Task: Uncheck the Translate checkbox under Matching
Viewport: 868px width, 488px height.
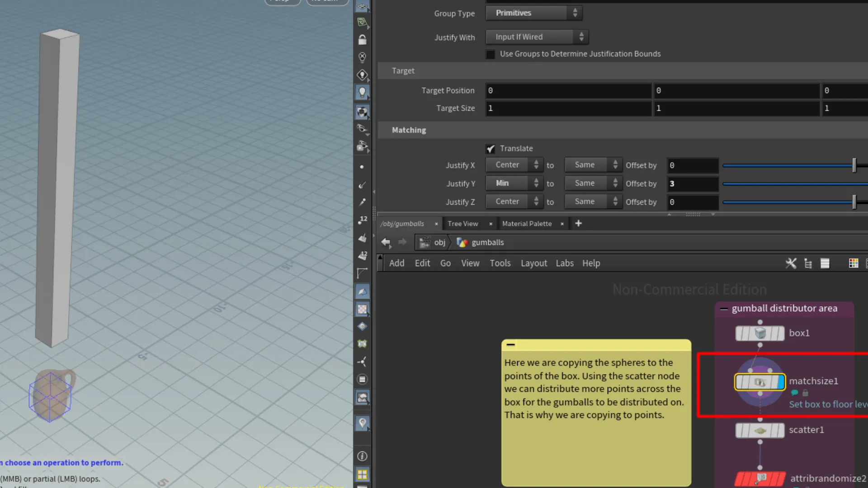Action: tap(491, 148)
